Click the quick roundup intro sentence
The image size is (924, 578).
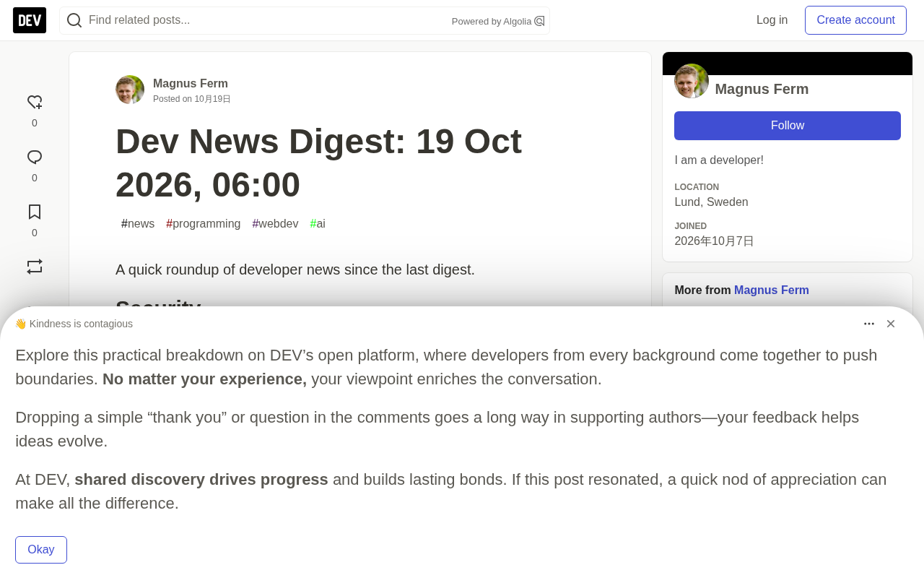tap(295, 269)
